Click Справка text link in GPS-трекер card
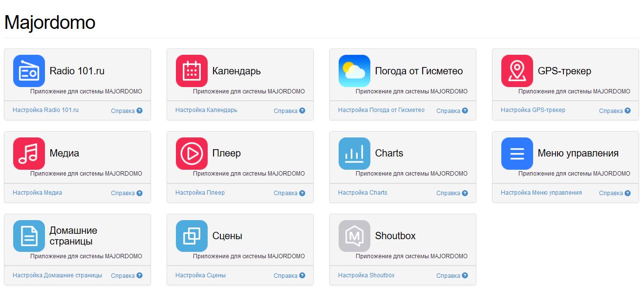644x292 pixels. (611, 111)
